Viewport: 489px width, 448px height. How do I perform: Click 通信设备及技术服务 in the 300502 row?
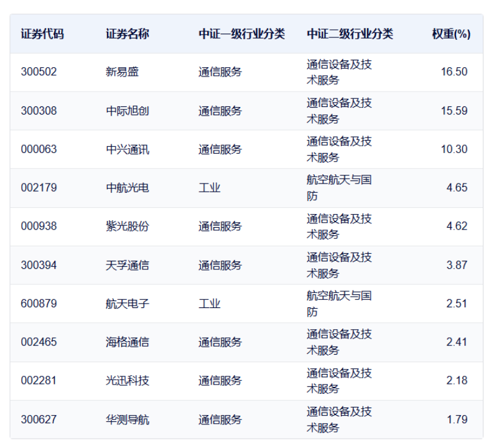click(339, 72)
